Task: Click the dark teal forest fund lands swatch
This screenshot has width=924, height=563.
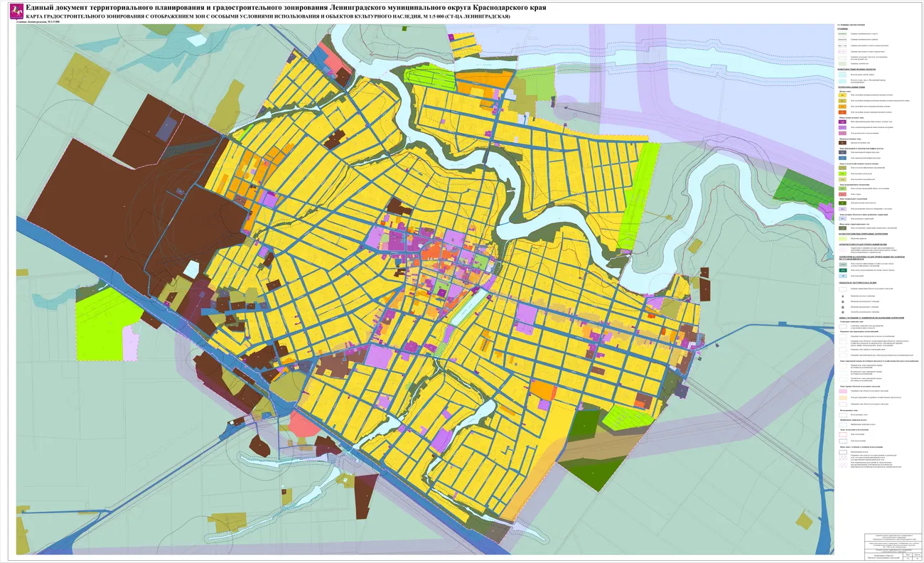Action: (843, 270)
